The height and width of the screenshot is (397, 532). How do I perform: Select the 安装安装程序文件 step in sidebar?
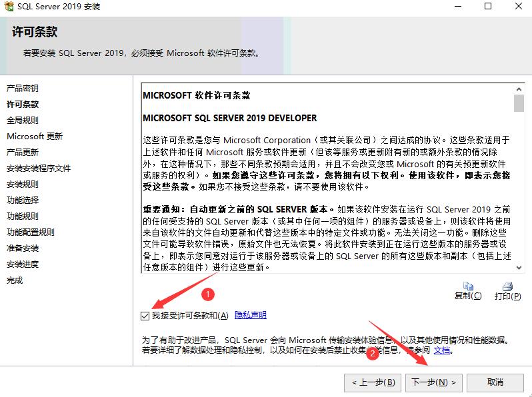pyautogui.click(x=39, y=169)
